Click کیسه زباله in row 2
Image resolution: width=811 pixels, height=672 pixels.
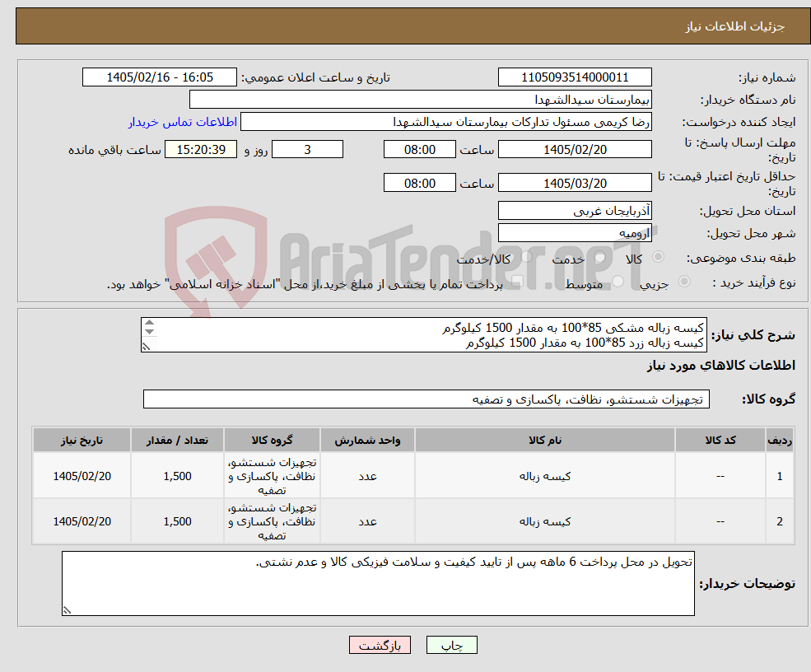point(544,521)
